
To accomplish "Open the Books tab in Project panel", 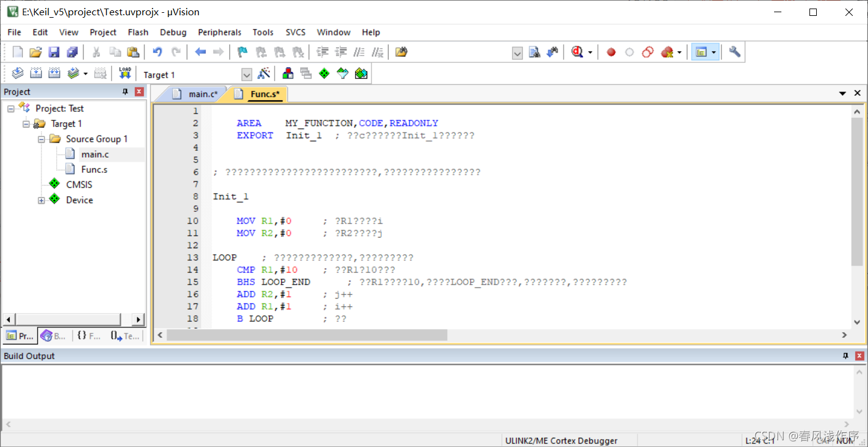I will click(x=54, y=336).
